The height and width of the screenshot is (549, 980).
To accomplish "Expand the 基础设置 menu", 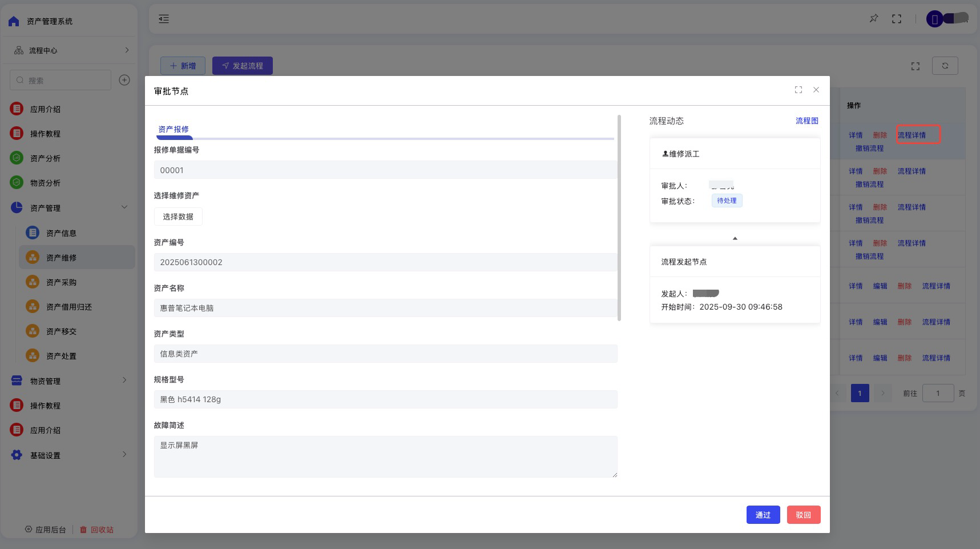I will coord(124,455).
